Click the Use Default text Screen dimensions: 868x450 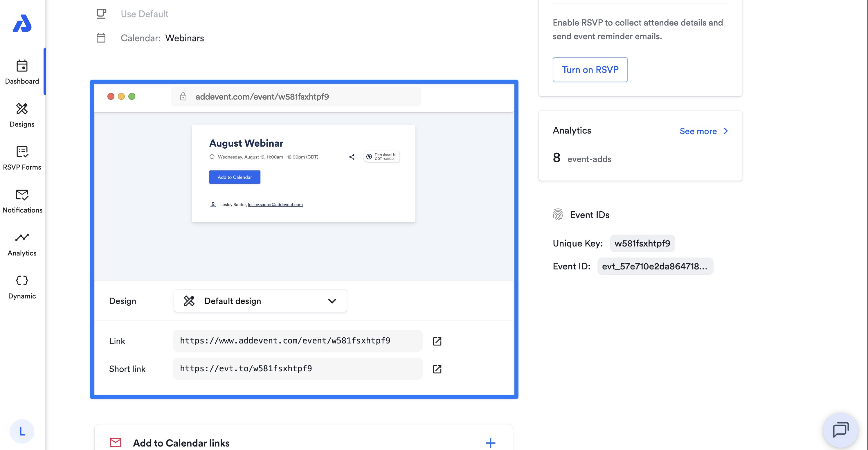tap(145, 14)
